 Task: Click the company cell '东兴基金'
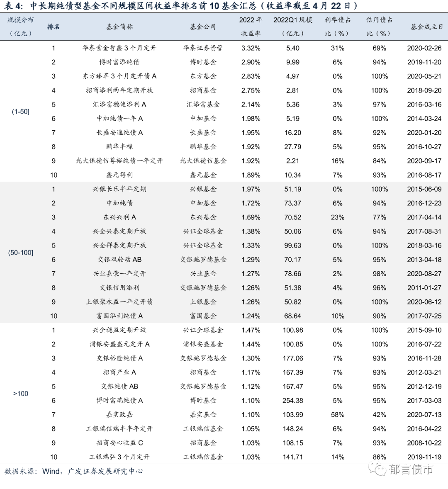[x=203, y=217]
